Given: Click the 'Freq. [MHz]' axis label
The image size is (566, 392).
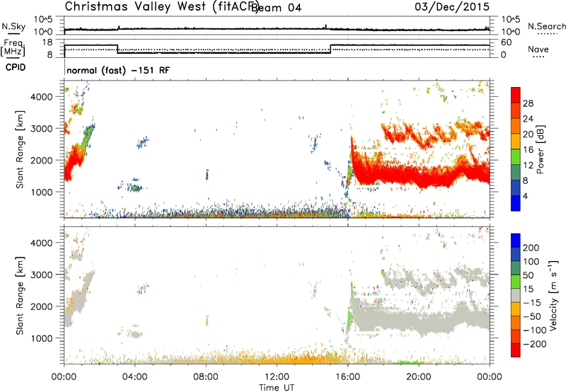Looking at the screenshot, I should [13, 47].
